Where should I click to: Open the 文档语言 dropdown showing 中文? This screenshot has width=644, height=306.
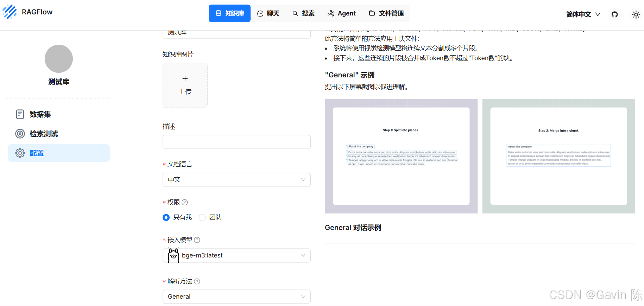[236, 180]
